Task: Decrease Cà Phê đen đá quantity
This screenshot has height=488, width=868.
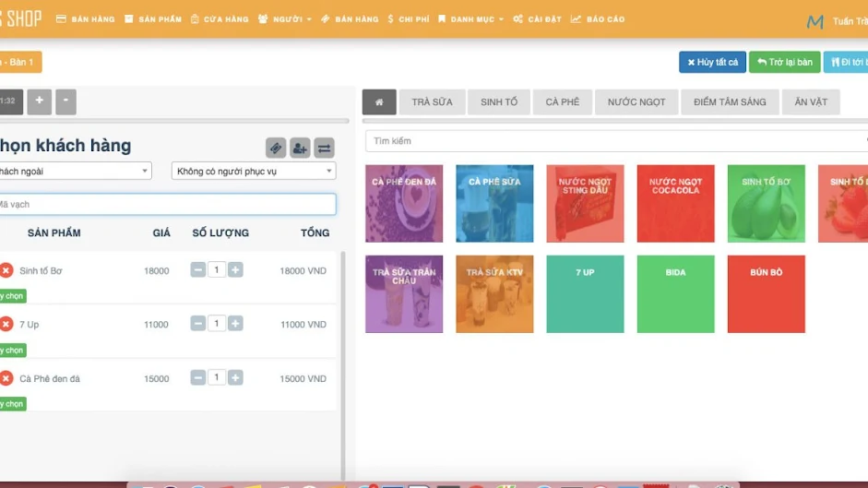Action: (197, 378)
